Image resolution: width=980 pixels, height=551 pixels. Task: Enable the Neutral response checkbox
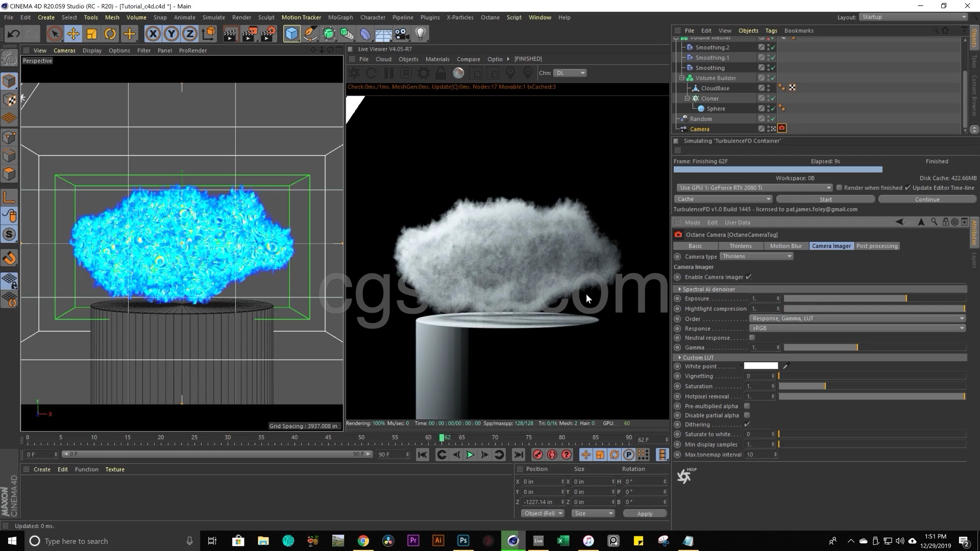(752, 338)
